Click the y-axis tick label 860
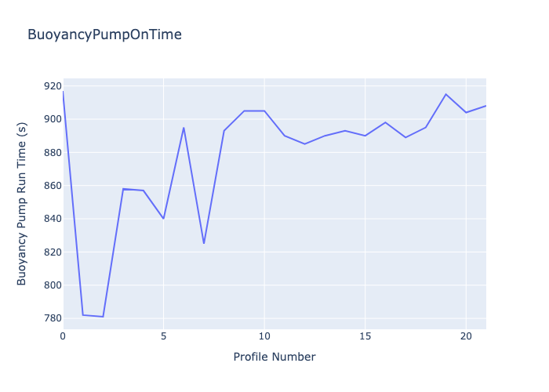 coord(53,186)
